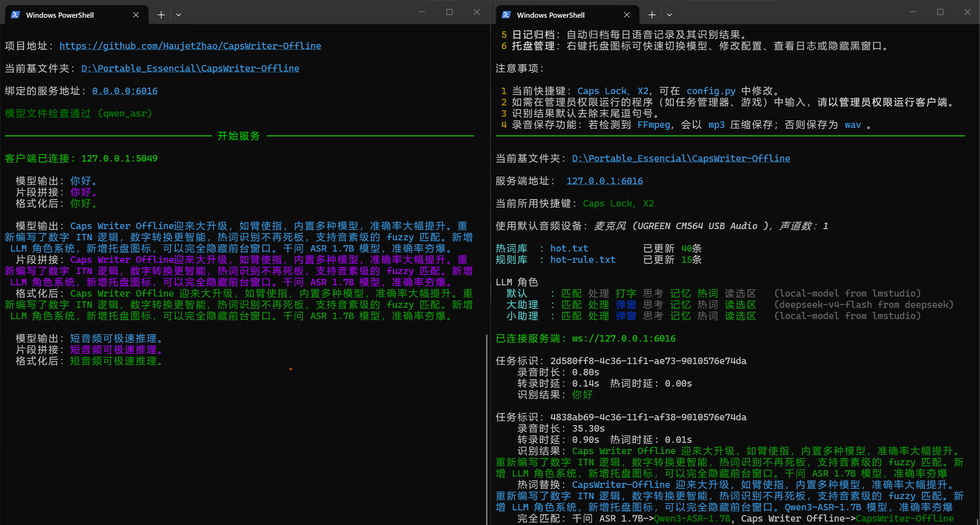Click the "开始服务" divider heading
This screenshot has height=525, width=980.
pyautogui.click(x=239, y=136)
